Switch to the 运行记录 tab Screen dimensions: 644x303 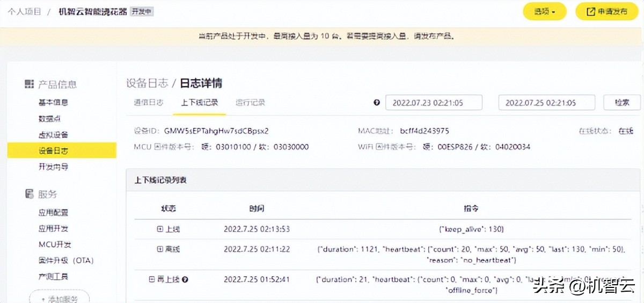(251, 103)
